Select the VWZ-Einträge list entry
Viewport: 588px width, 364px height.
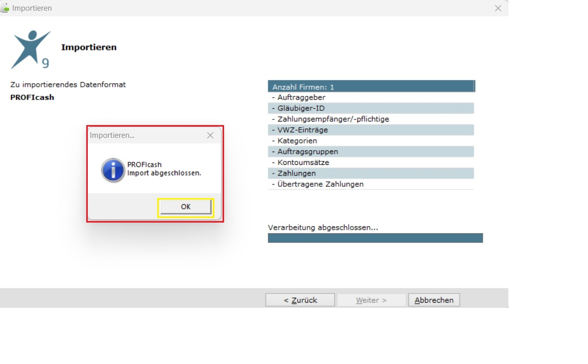pos(371,130)
